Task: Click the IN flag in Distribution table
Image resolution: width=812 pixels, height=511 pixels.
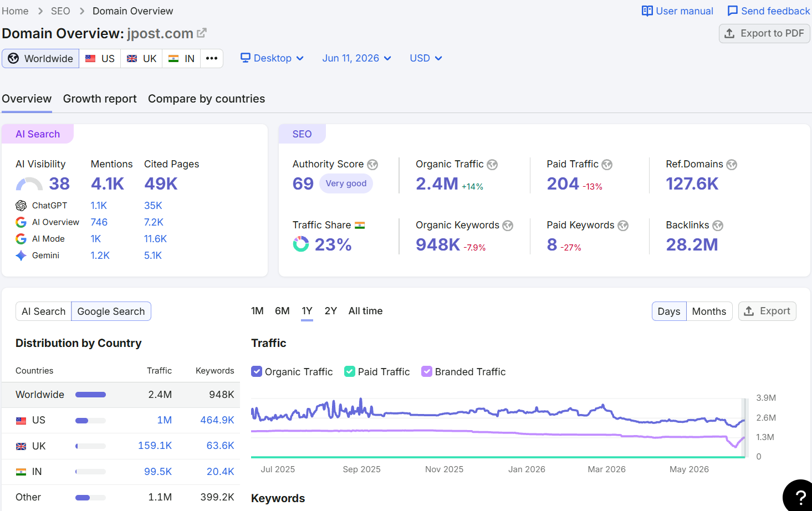Action: click(x=21, y=472)
